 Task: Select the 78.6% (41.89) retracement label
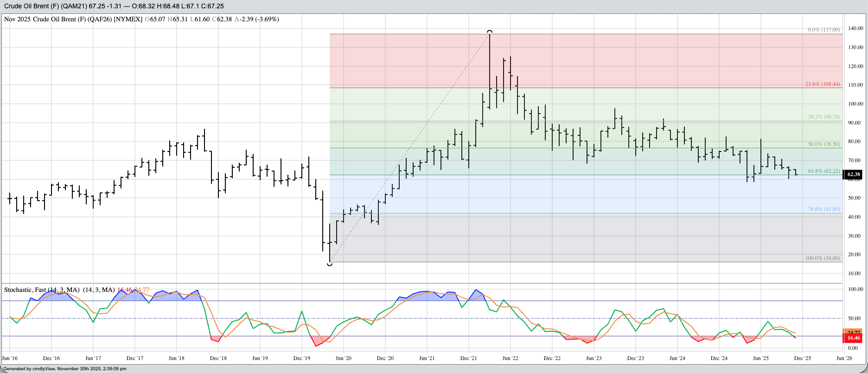823,209
